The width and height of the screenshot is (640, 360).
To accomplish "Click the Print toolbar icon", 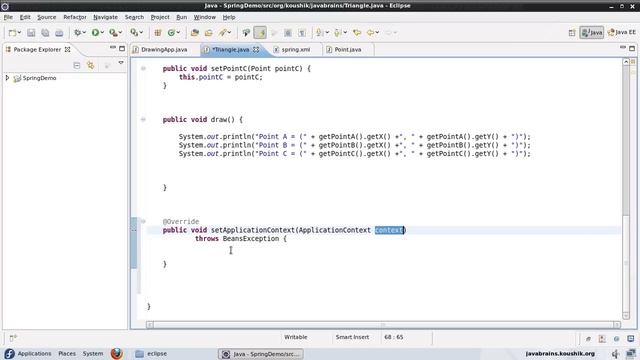I will tap(59, 33).
